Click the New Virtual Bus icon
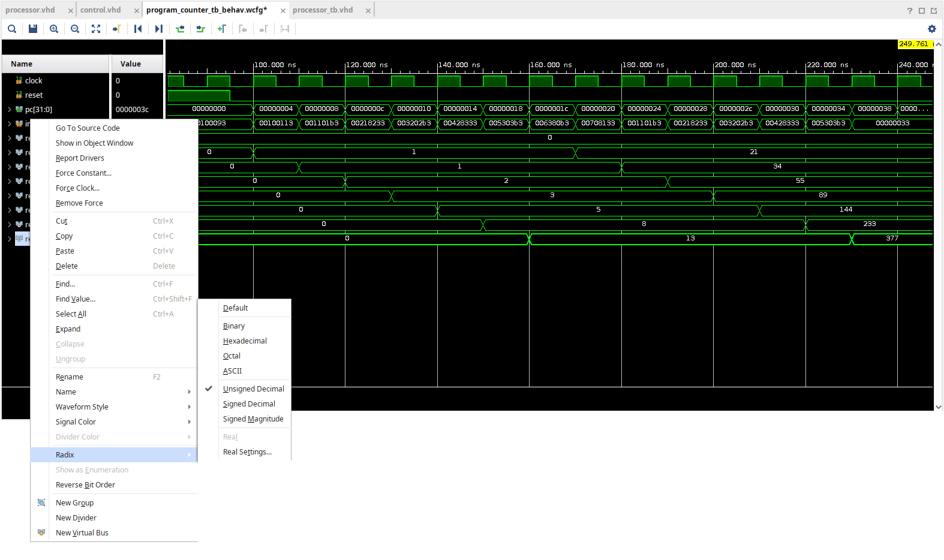944x560 pixels. (x=41, y=532)
